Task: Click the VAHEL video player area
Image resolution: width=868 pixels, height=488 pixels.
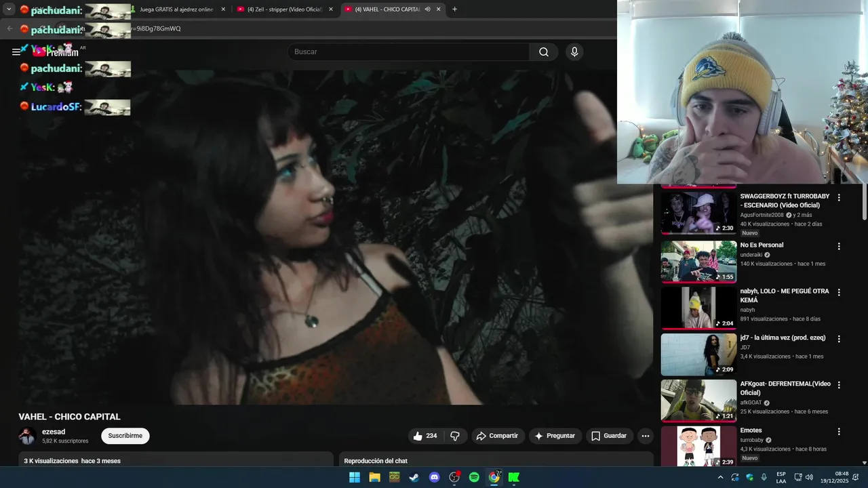Action: tap(336, 237)
